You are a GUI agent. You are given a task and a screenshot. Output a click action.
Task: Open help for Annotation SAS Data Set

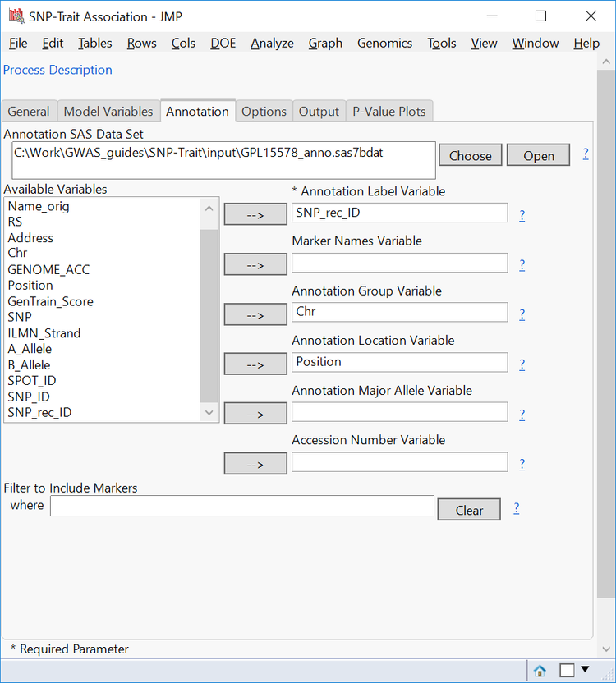586,154
